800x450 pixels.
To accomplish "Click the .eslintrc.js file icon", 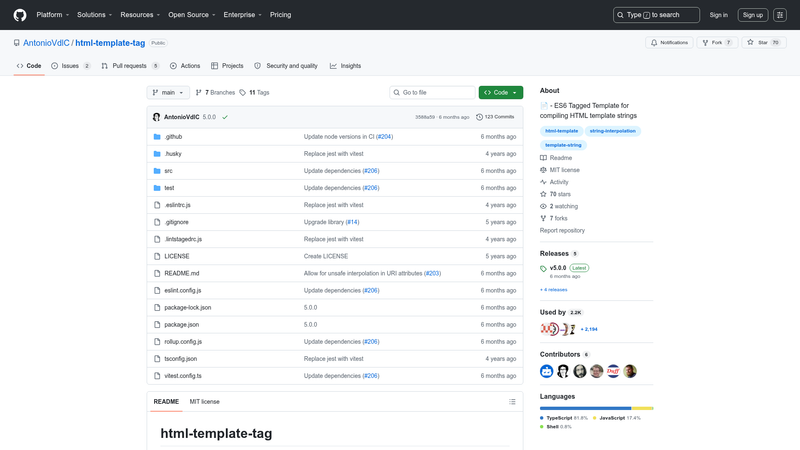I will coord(157,205).
